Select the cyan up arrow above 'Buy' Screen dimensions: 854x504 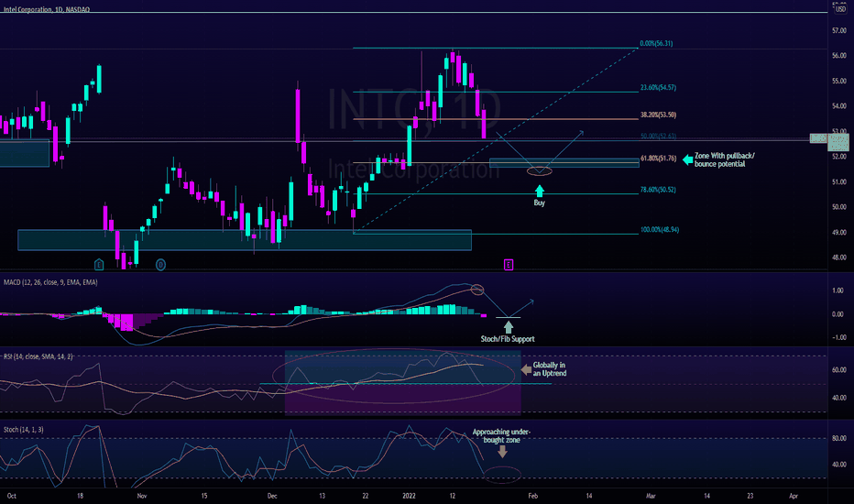[539, 191]
